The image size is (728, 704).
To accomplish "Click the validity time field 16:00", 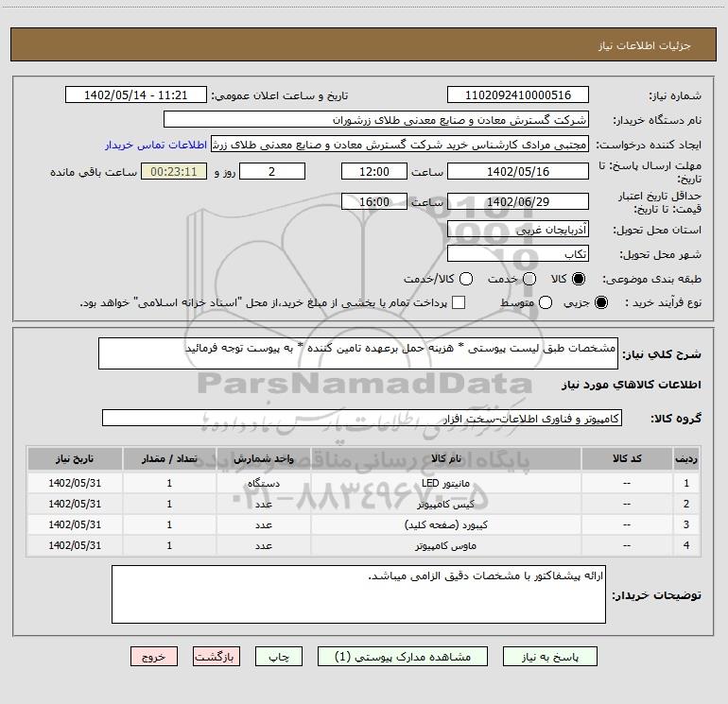I will pyautogui.click(x=374, y=202).
